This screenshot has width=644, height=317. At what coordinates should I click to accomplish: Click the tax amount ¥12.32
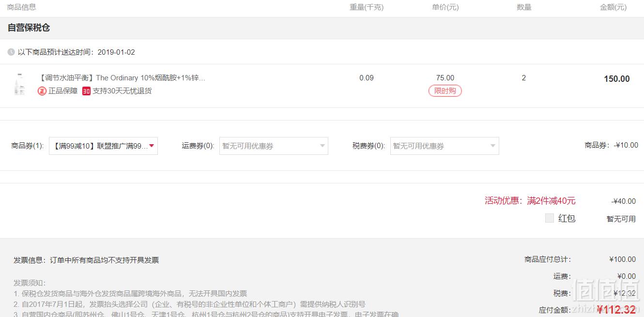coord(625,293)
